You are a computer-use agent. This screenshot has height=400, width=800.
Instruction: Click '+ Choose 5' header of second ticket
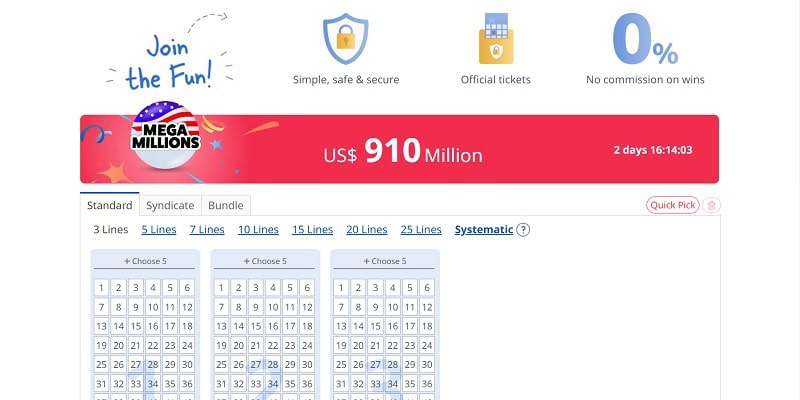tap(265, 261)
